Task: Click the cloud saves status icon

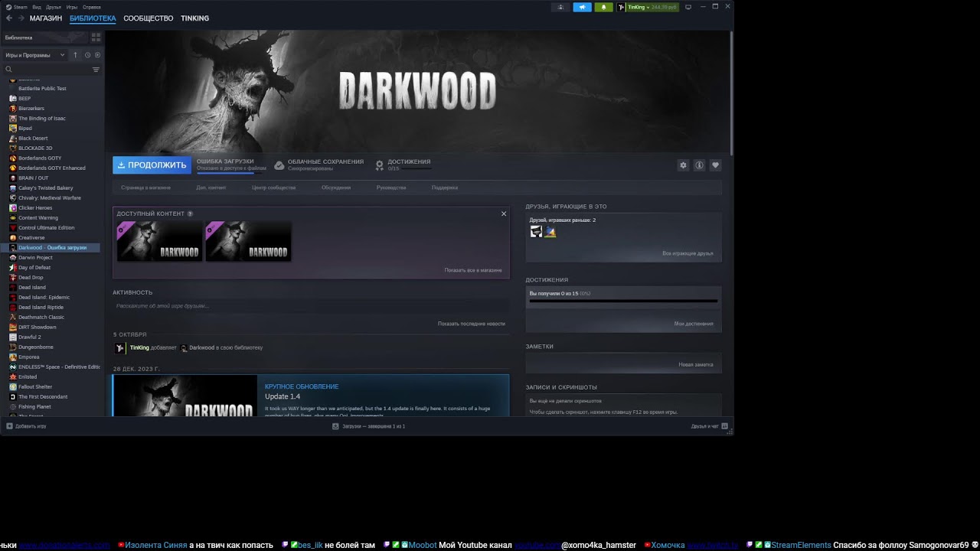Action: click(x=279, y=165)
